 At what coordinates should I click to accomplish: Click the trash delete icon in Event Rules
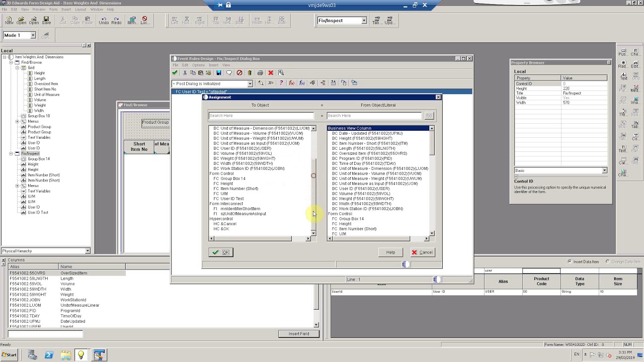tap(250, 73)
